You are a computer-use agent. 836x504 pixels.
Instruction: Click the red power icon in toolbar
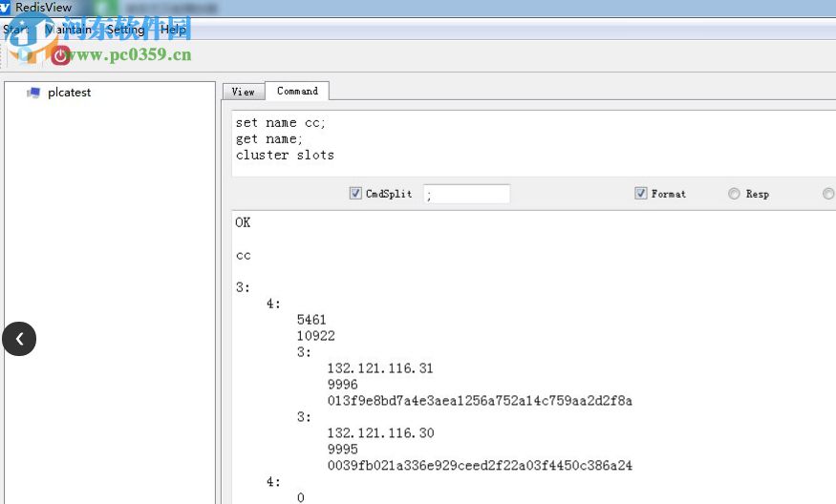60,55
